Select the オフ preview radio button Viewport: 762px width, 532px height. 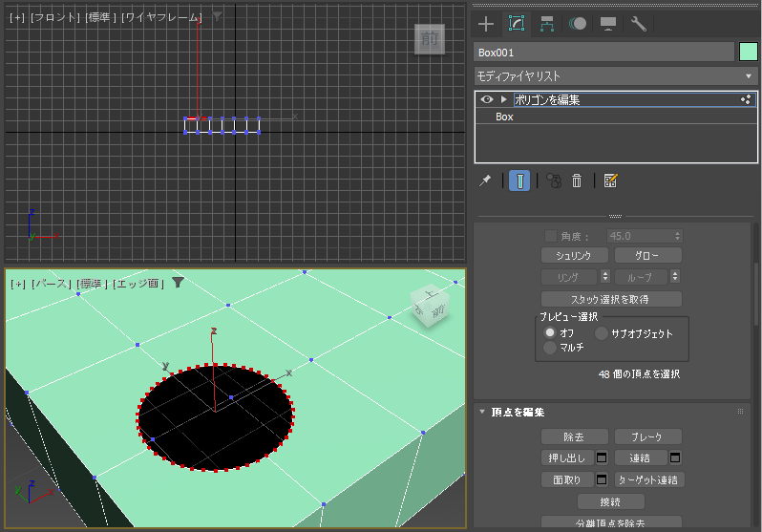pos(550,332)
